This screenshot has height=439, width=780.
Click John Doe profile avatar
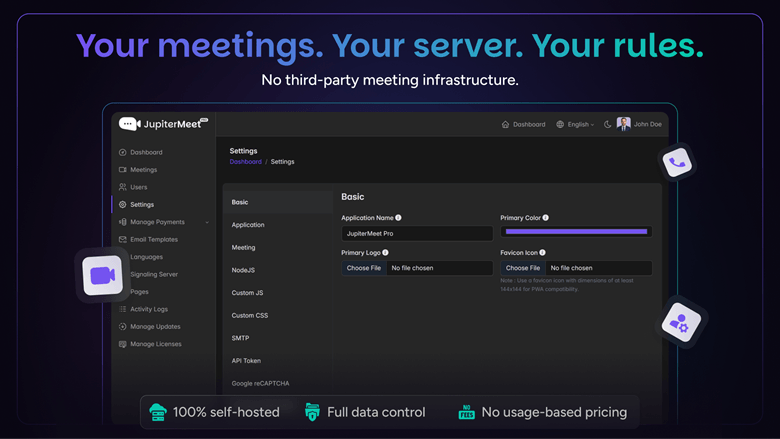pos(624,124)
